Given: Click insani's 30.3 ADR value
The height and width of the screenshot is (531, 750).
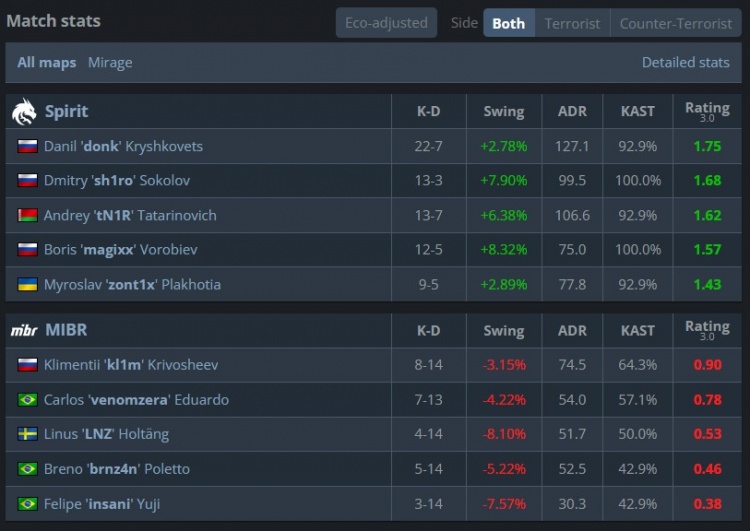Looking at the screenshot, I should 572,504.
